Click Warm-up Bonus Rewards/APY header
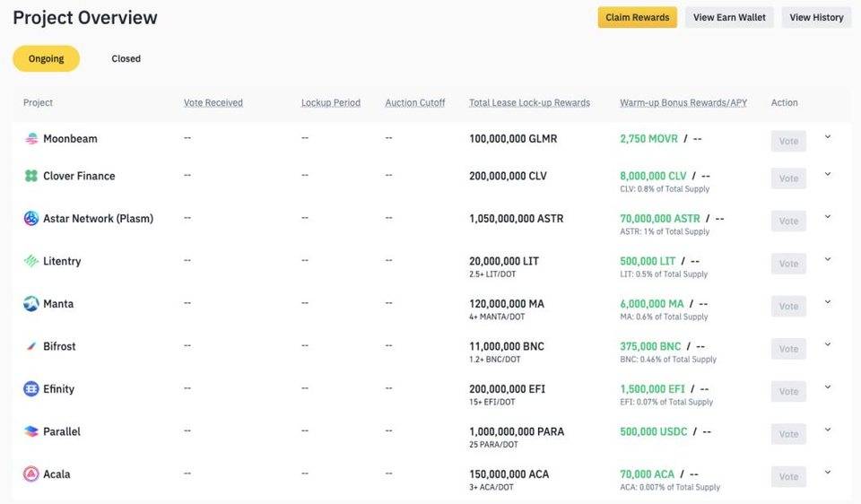The height and width of the screenshot is (504, 861). (x=683, y=102)
